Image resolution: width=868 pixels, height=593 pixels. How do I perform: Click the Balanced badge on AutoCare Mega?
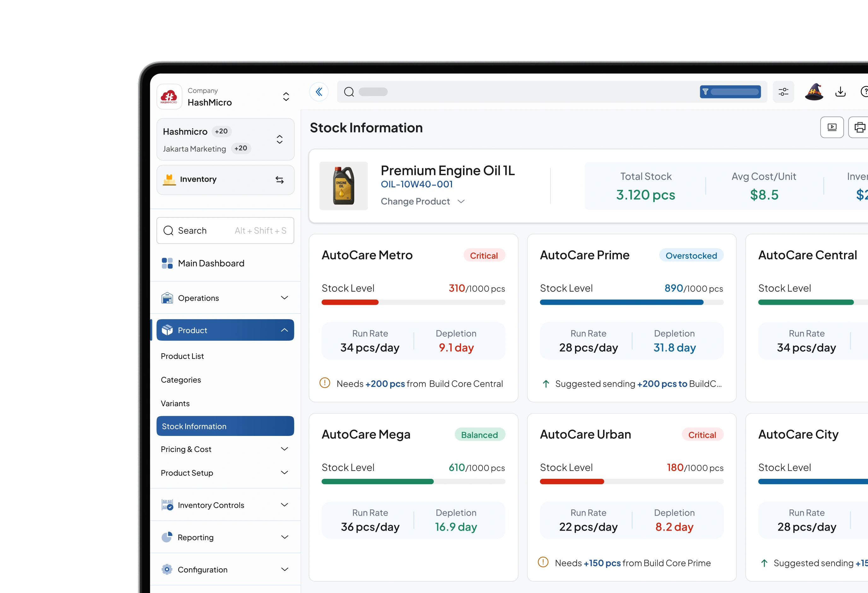479,435
